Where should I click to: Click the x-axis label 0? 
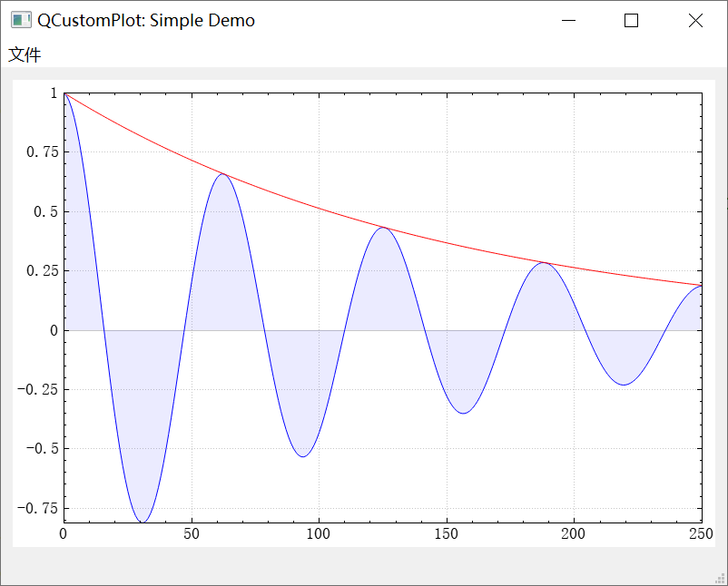(64, 535)
